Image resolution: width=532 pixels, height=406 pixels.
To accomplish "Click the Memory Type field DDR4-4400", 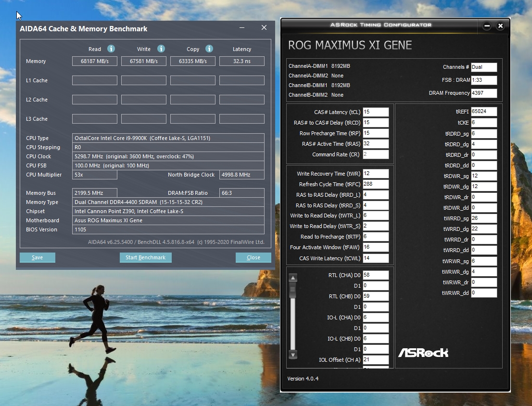I will click(168, 202).
